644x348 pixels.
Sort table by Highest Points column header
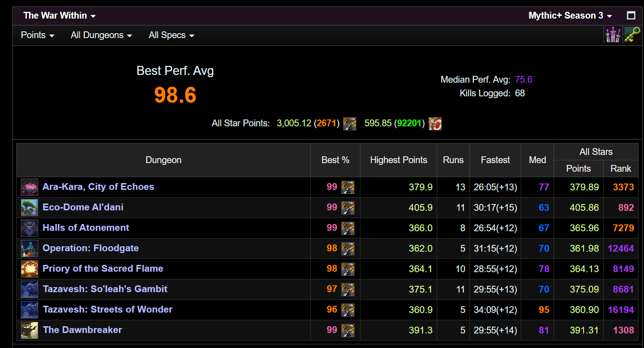tap(399, 160)
